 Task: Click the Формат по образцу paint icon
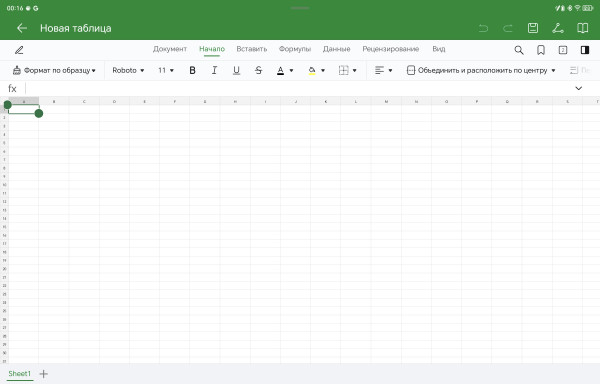pos(16,70)
